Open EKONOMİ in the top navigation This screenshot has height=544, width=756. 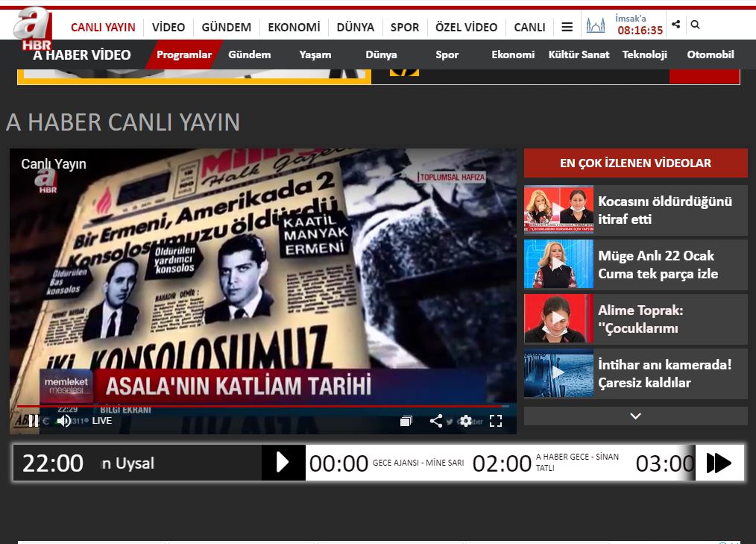coord(294,28)
